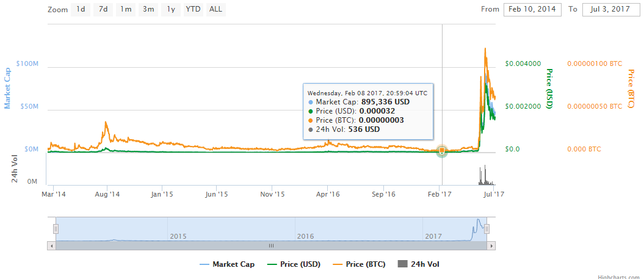Click the $0.002000 price axis label
644x279 pixels.
point(523,106)
